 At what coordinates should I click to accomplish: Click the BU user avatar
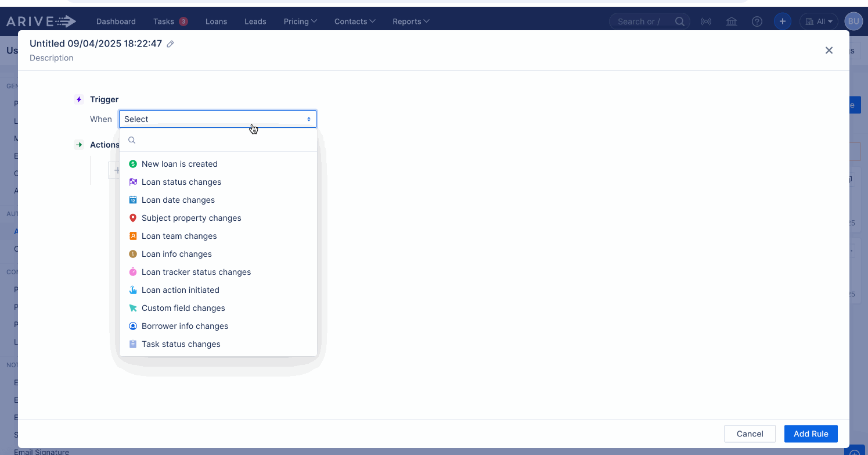(853, 22)
